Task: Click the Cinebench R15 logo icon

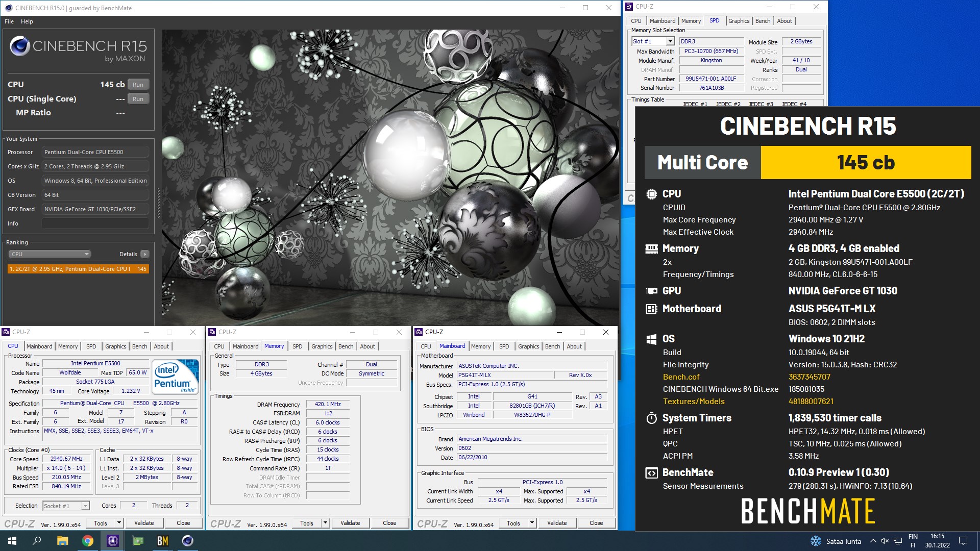Action: pos(20,46)
